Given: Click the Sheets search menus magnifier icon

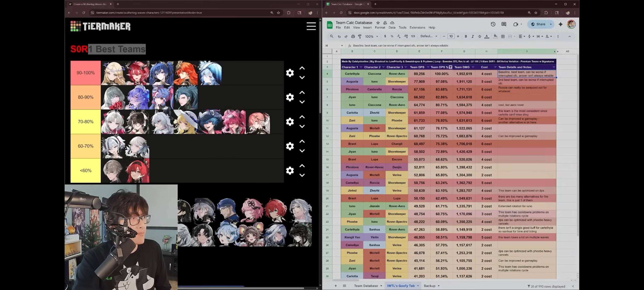Looking at the screenshot, I should pos(331,36).
